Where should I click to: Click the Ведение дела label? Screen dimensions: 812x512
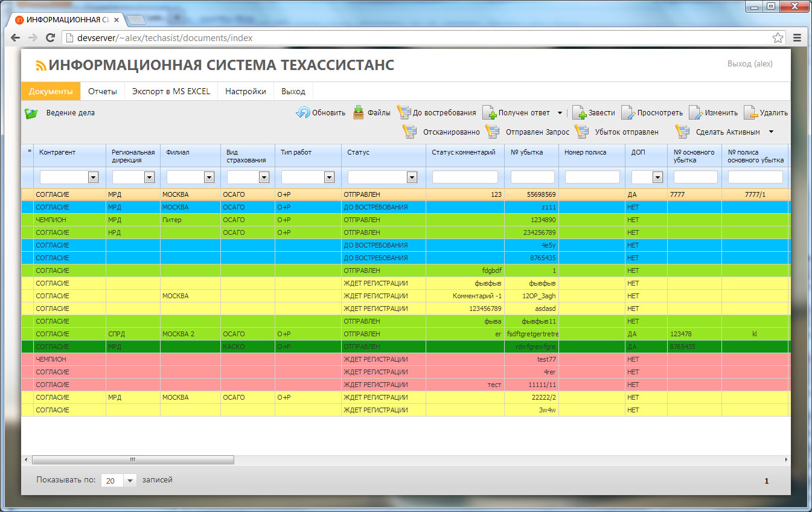(x=70, y=113)
